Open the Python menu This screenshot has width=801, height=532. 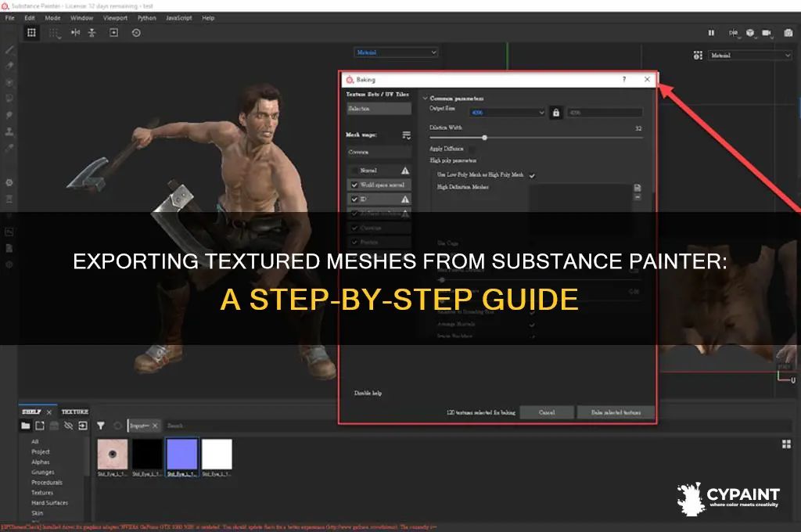click(x=146, y=18)
